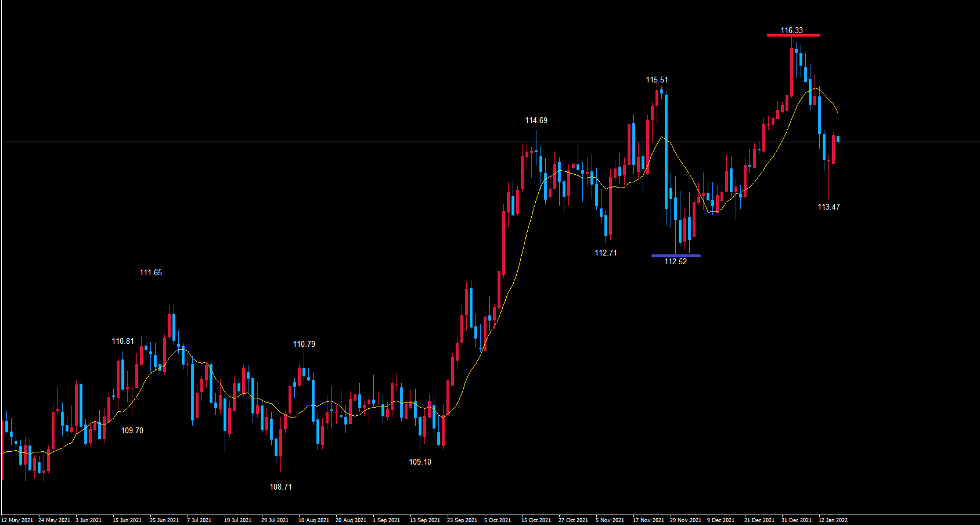Screen dimensions: 980x525
Task: Select the 112.52 label under blue line
Action: [x=675, y=262]
